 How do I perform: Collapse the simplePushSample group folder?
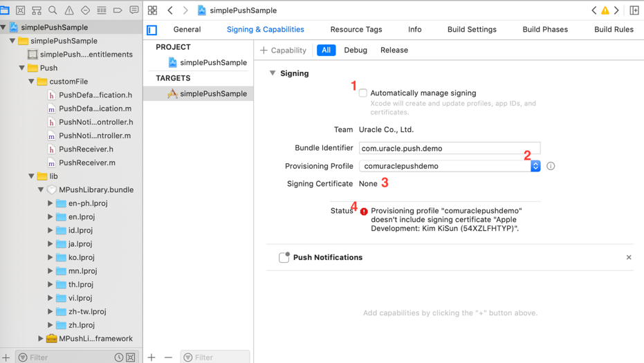coord(12,41)
